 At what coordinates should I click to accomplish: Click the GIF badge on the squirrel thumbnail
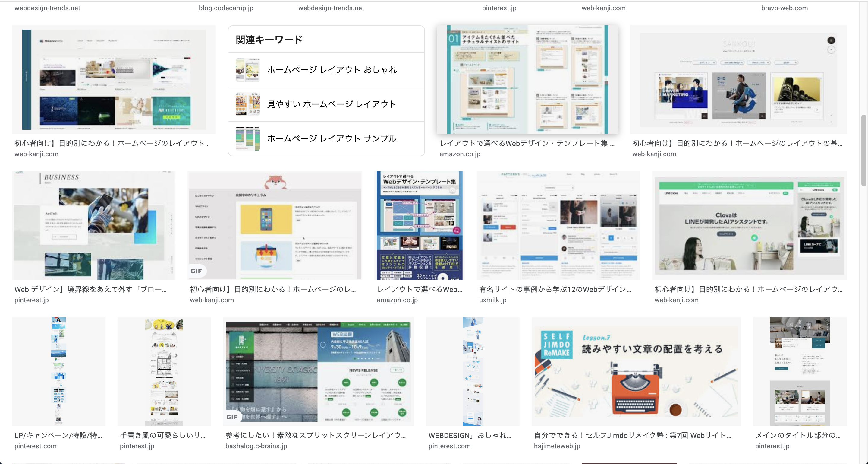197,271
